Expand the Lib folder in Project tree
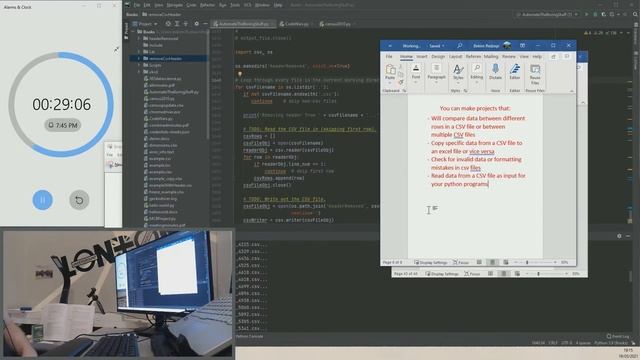The width and height of the screenshot is (640, 360). (139, 52)
